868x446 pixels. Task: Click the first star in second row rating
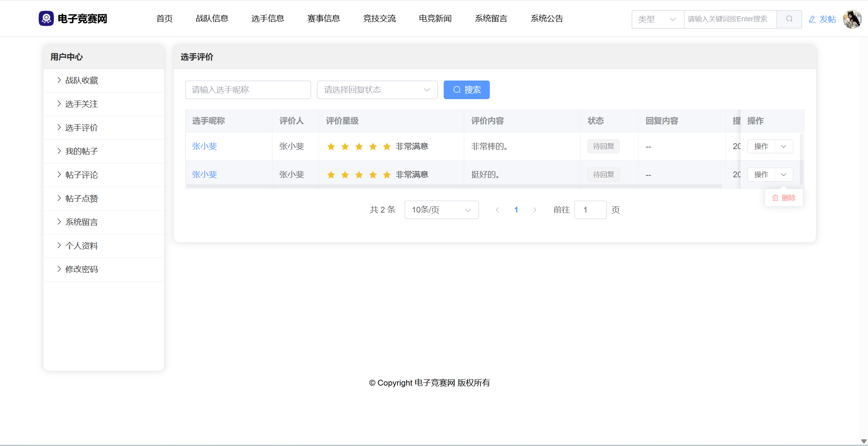coord(331,175)
